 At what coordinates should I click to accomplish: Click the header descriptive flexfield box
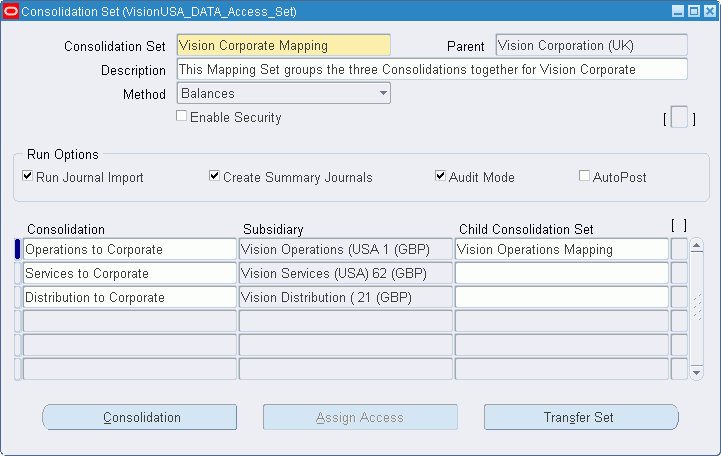pyautogui.click(x=679, y=117)
